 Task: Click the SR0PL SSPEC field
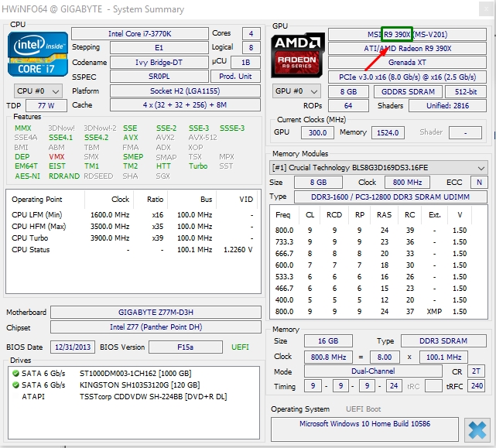point(159,77)
